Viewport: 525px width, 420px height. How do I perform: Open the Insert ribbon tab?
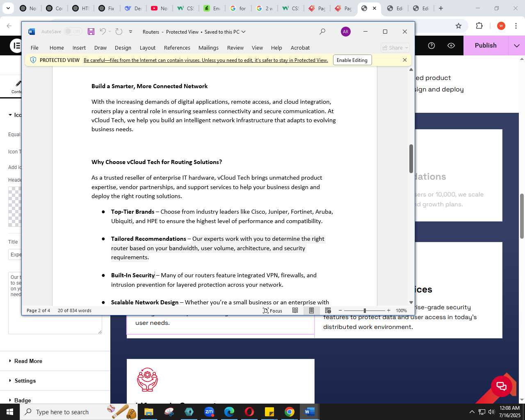click(x=79, y=48)
